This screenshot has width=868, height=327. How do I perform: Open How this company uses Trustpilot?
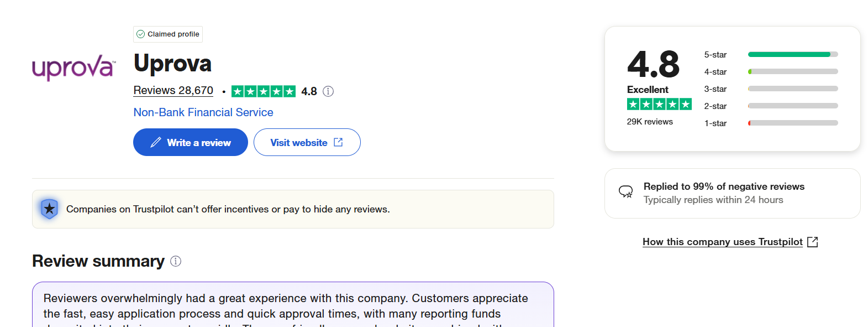coord(722,242)
